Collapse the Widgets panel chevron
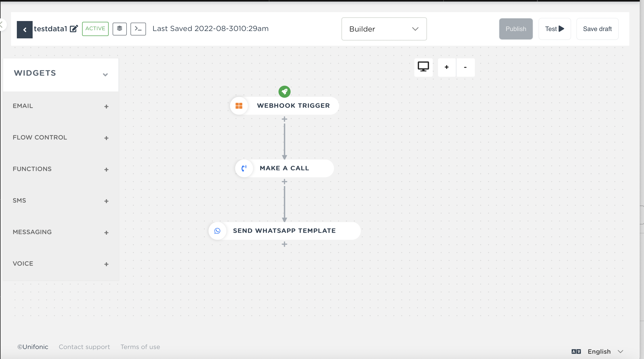The width and height of the screenshot is (644, 359). 105,75
